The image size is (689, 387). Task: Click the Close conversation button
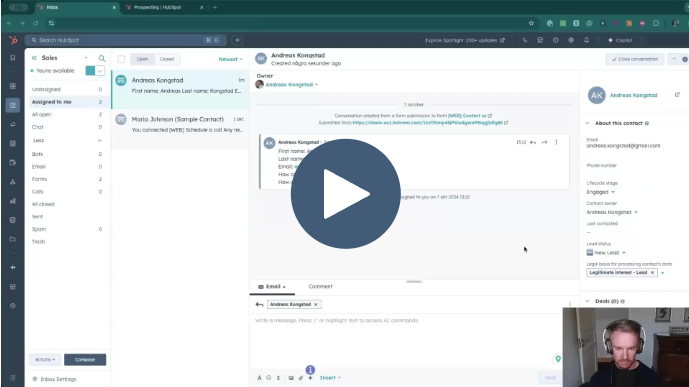[x=635, y=59]
